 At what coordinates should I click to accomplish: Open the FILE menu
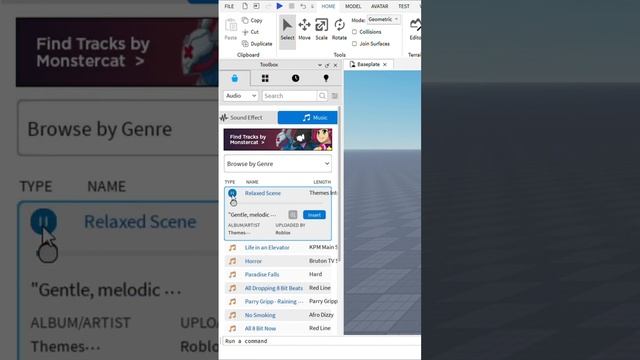coord(229,6)
